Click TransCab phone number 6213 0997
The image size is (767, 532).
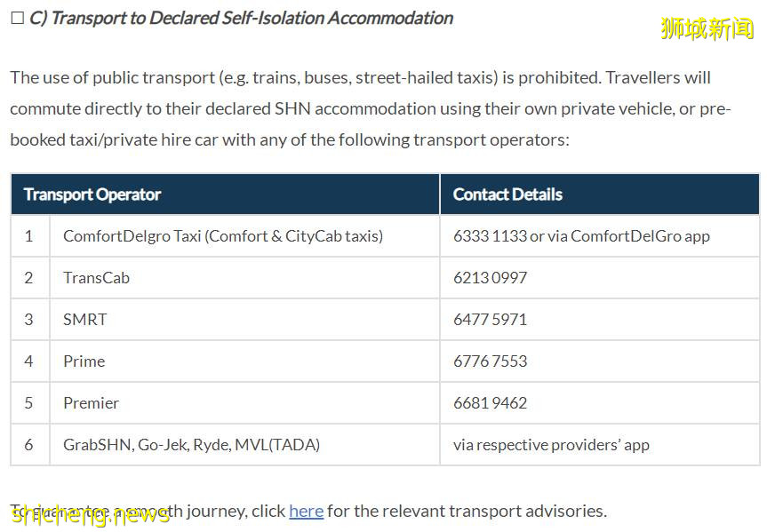pyautogui.click(x=490, y=278)
